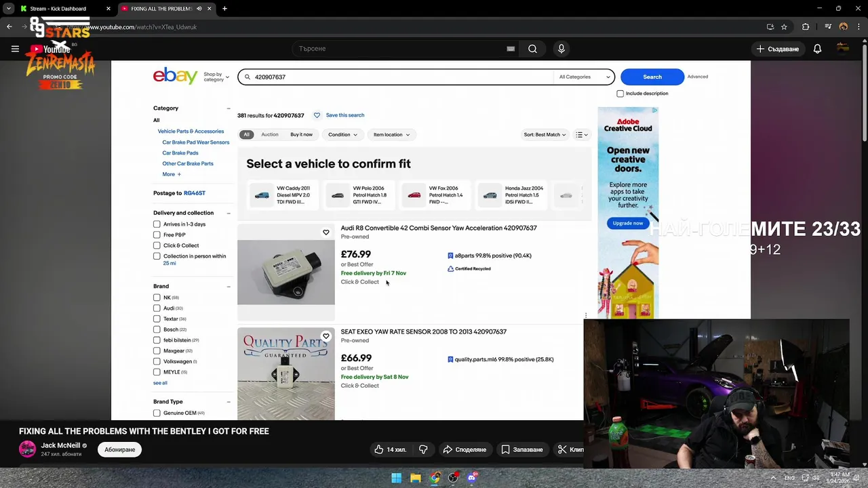868x488 pixels.
Task: Open the list view options dropdown
Action: (582, 134)
